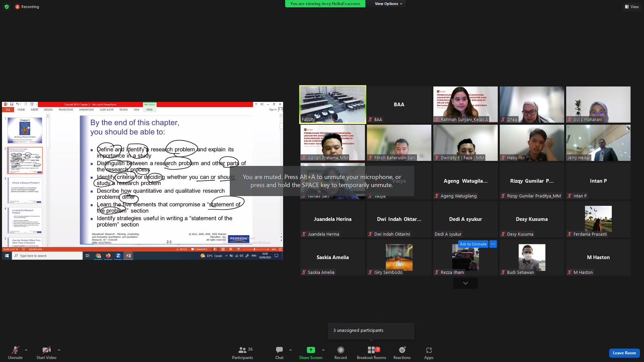Click the green Share Screen icon
The image size is (644, 362).
(311, 350)
